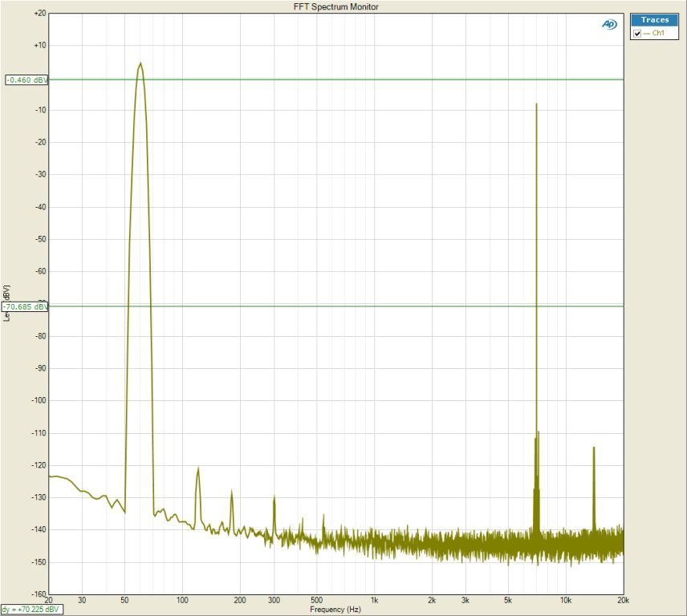The height and width of the screenshot is (616, 687).
Task: Click the 50 frequency axis tick label
Action: (x=124, y=600)
